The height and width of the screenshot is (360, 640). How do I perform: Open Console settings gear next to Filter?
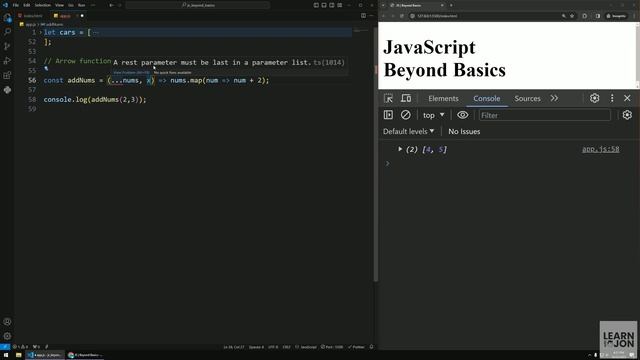(x=627, y=115)
